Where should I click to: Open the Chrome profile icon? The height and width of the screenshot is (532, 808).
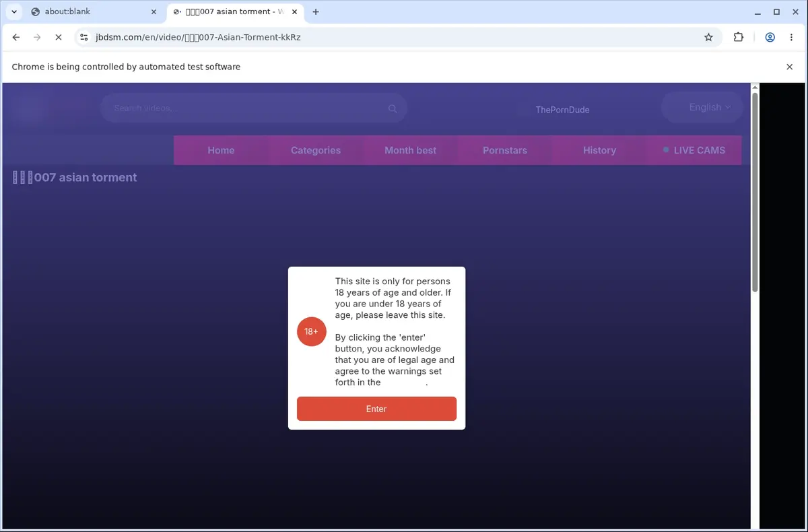[770, 38]
